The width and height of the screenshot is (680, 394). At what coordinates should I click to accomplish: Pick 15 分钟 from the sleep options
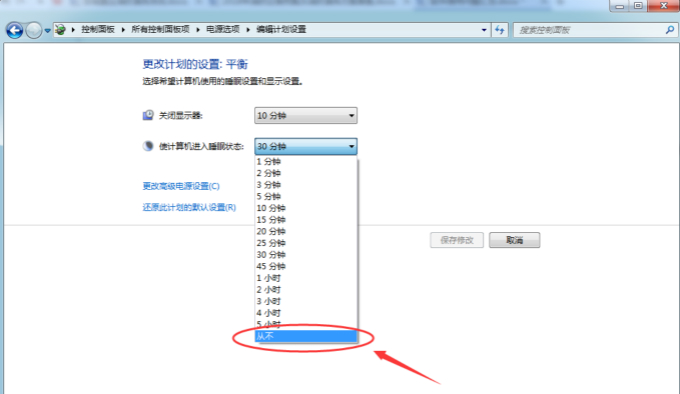(x=306, y=220)
